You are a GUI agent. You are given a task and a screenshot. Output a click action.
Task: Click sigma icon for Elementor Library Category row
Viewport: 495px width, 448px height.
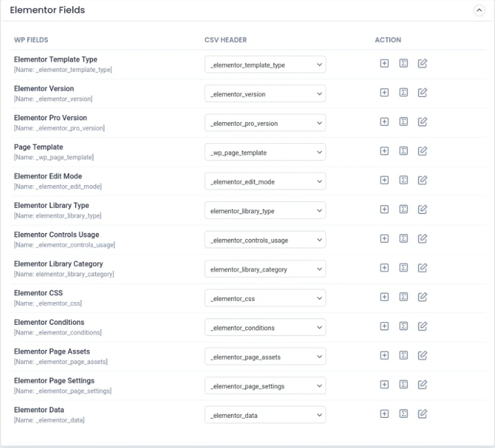[x=403, y=268]
